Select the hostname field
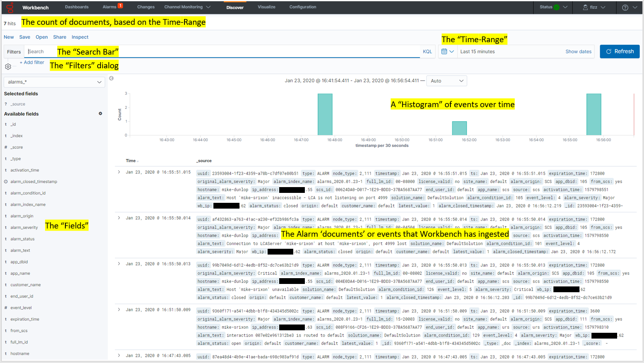The height and width of the screenshot is (363, 644). (x=20, y=354)
